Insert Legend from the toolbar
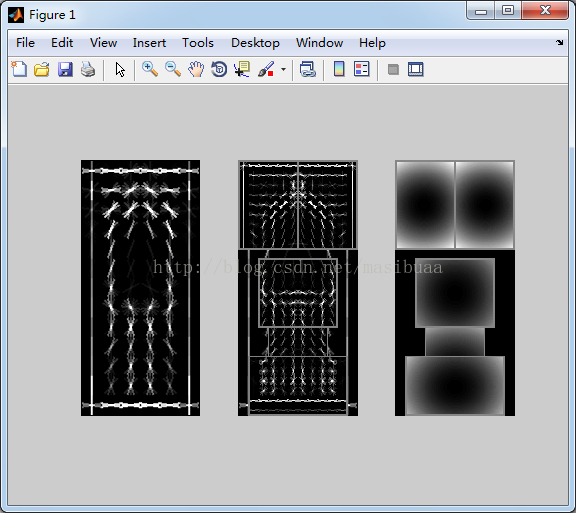The height and width of the screenshot is (513, 576). tap(361, 69)
